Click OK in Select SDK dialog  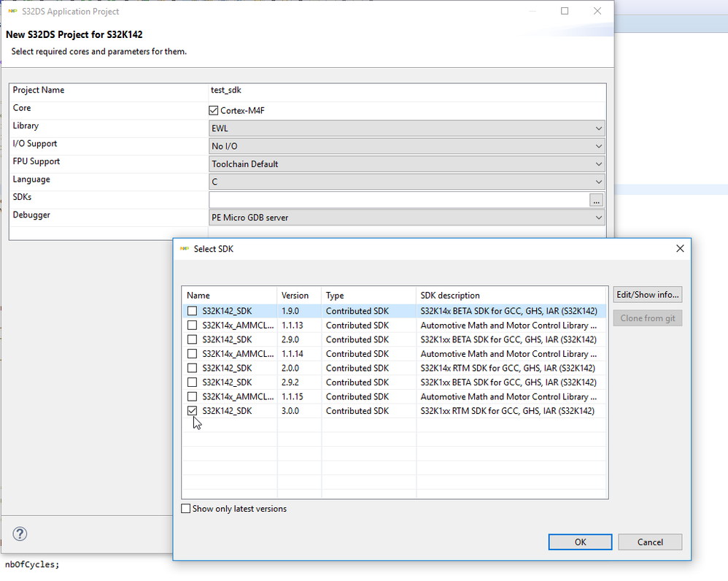tap(580, 542)
